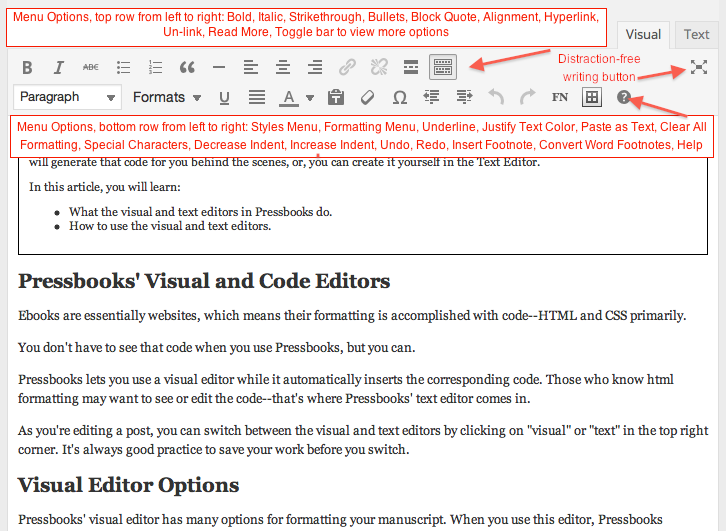Apply text color with A button
Image resolution: width=726 pixels, height=531 pixels.
tap(288, 98)
